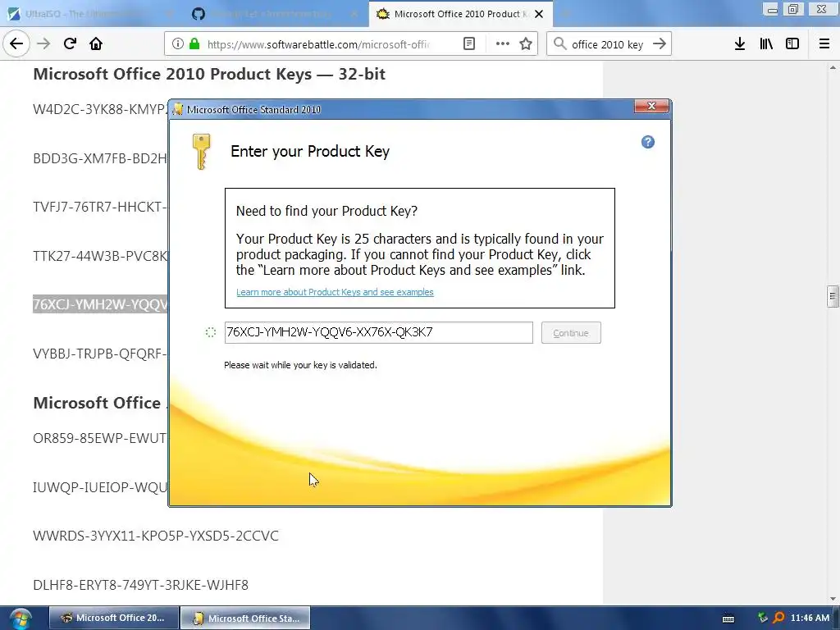
Task: Click the product key input field
Action: click(379, 332)
